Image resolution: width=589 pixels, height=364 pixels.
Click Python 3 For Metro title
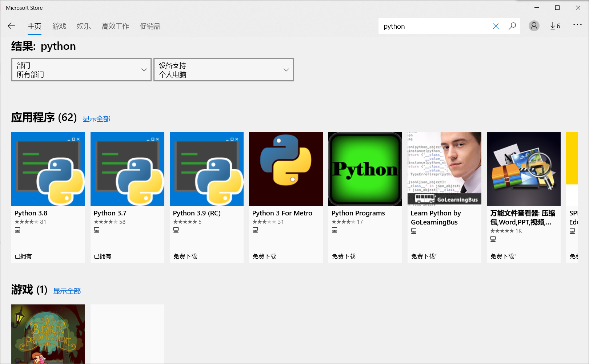[x=282, y=213]
